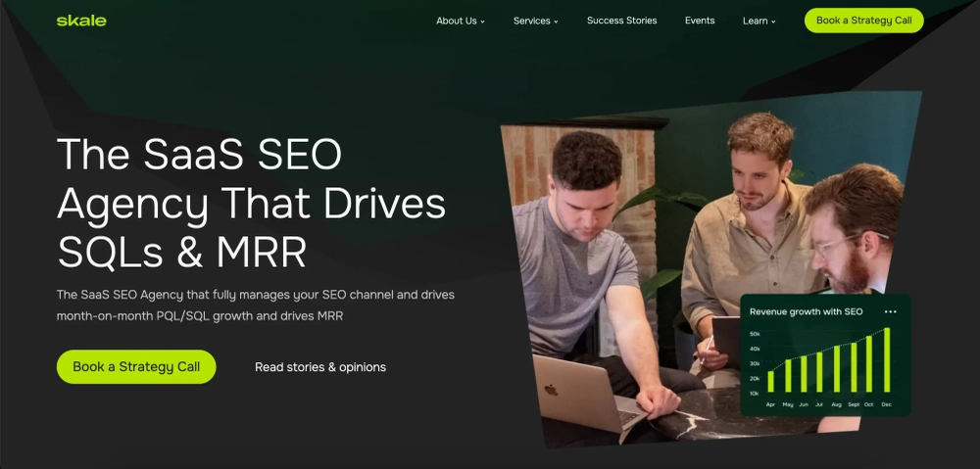
Task: Click the paragraph about month-on-month PQL/SQL growth
Action: (x=256, y=305)
